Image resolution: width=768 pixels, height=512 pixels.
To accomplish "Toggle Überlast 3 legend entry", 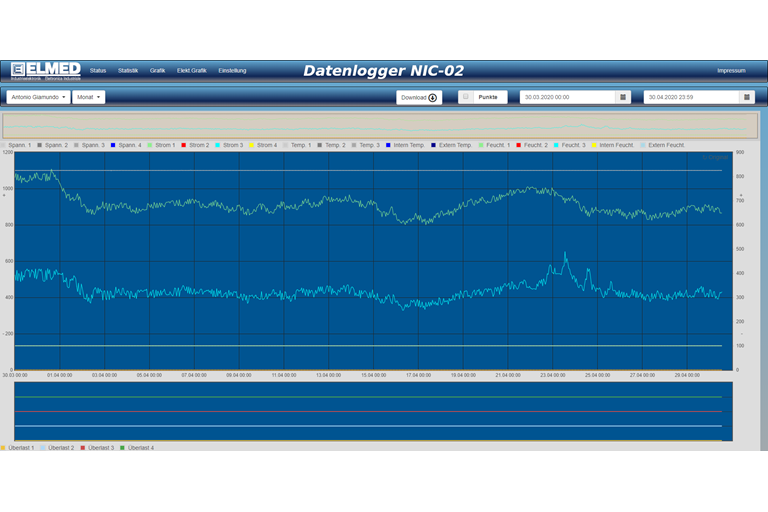I will click(x=98, y=448).
